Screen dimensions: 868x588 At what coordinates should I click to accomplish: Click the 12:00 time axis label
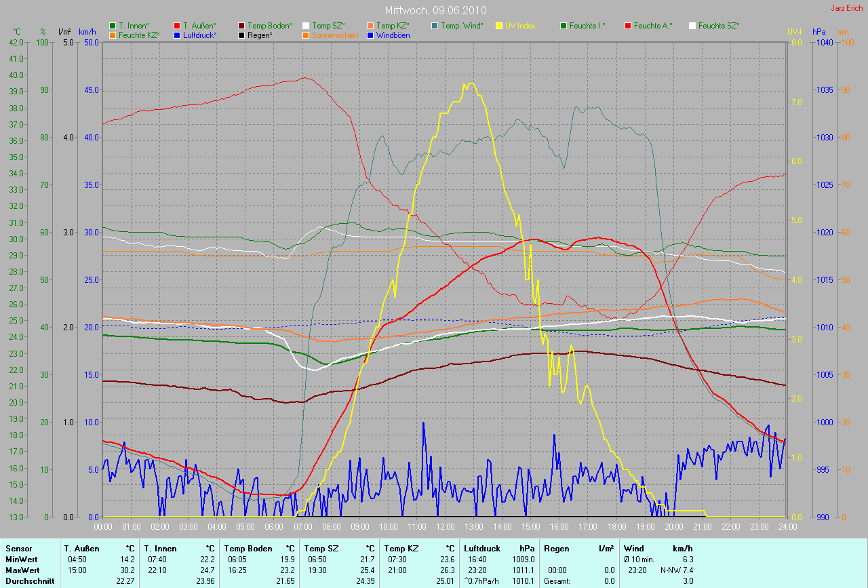click(x=445, y=527)
